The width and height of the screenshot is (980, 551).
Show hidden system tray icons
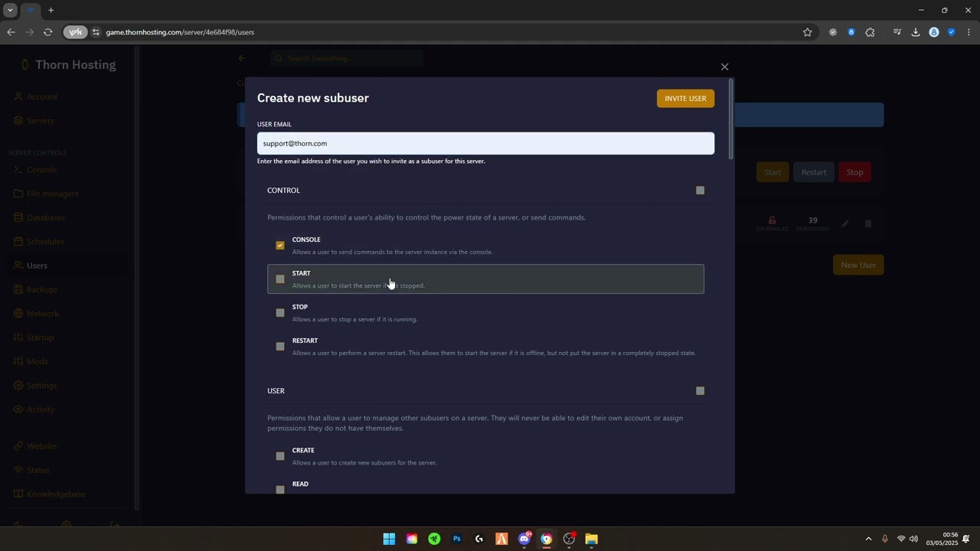868,539
